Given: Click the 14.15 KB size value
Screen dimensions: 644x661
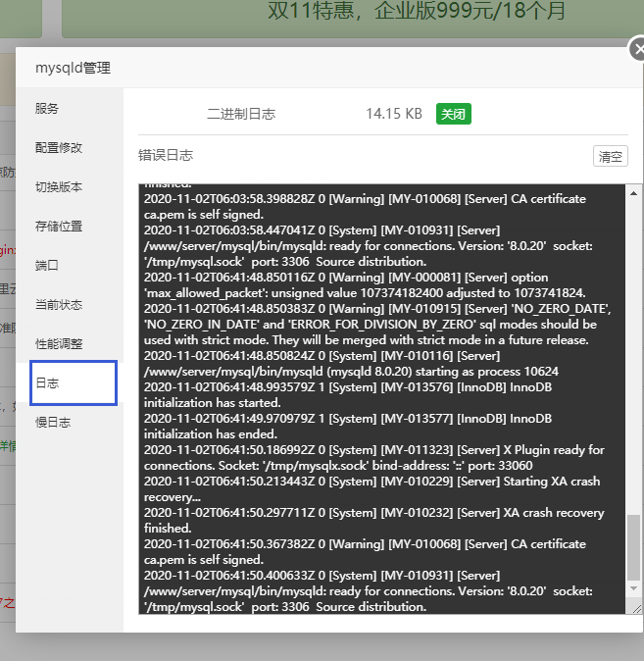Looking at the screenshot, I should tap(394, 114).
